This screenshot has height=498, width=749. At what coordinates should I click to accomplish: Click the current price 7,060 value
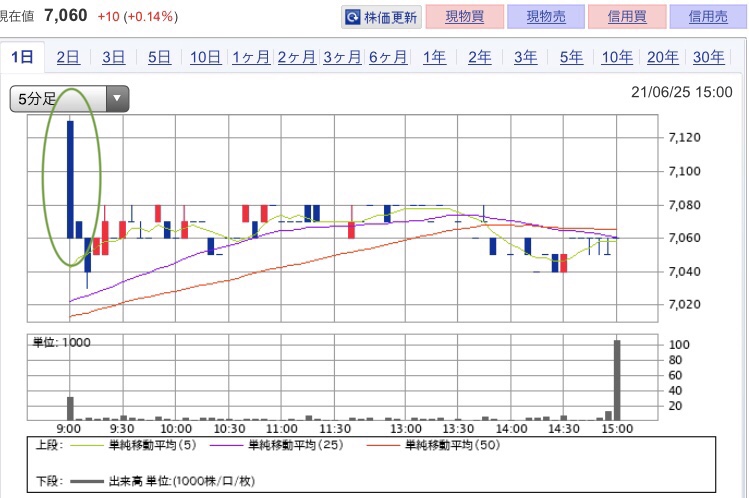[65, 15]
